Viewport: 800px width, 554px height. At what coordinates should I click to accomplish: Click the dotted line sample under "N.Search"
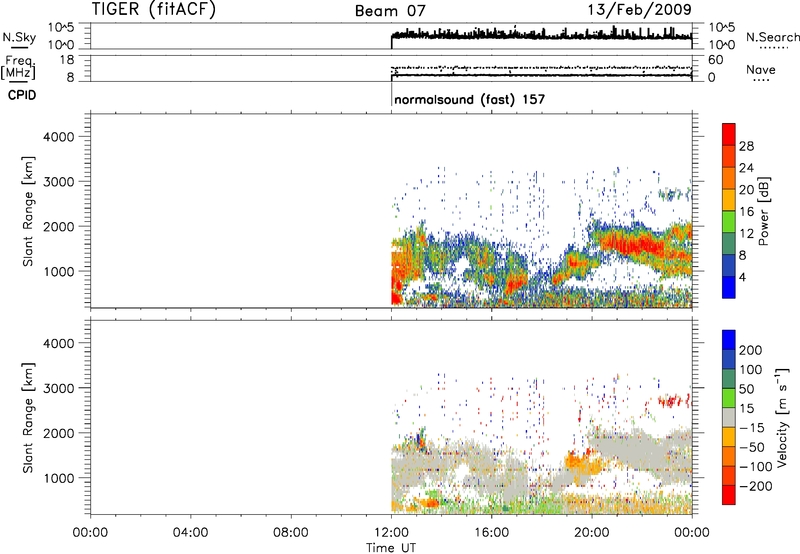[x=773, y=48]
